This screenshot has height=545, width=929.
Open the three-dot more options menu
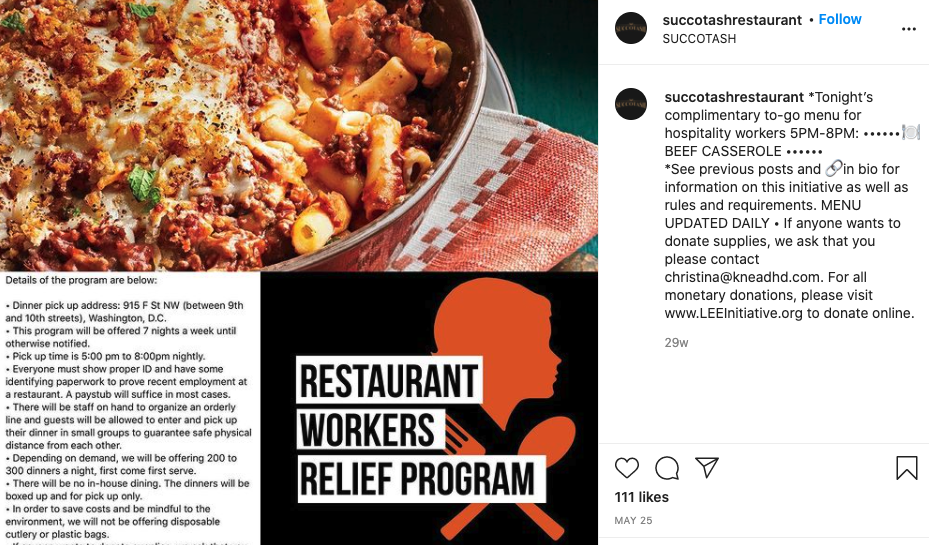(x=909, y=29)
